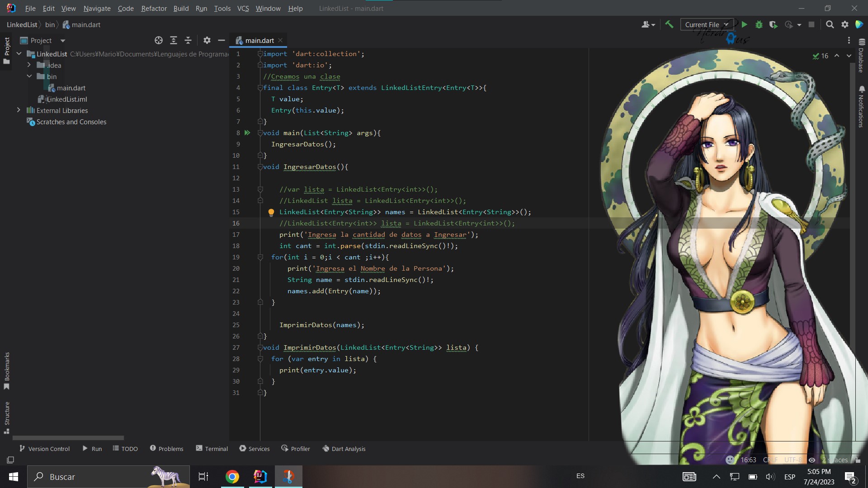Toggle fold marker at Entry class line 4
Screen dimensions: 868x488
pyautogui.click(x=260, y=88)
